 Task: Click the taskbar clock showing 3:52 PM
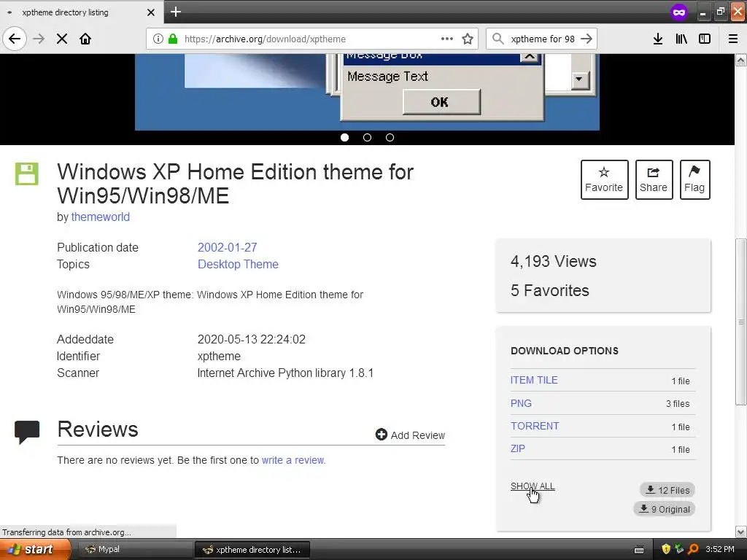click(x=720, y=550)
